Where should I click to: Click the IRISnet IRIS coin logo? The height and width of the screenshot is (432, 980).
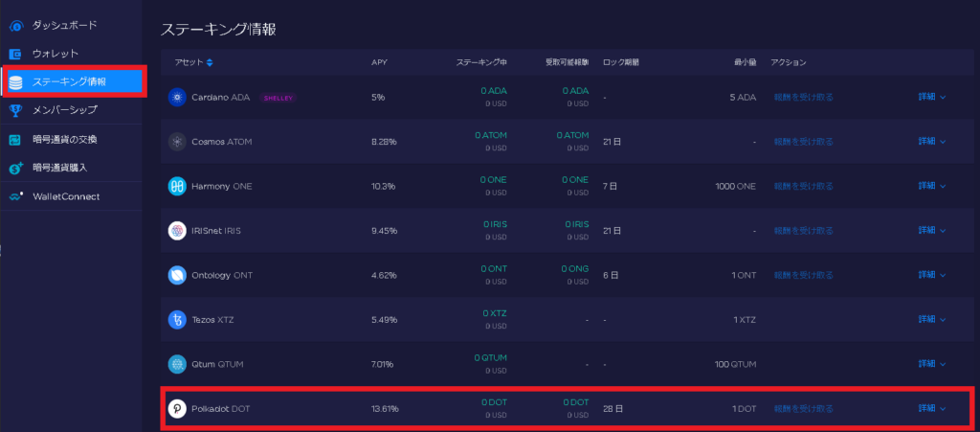click(177, 231)
